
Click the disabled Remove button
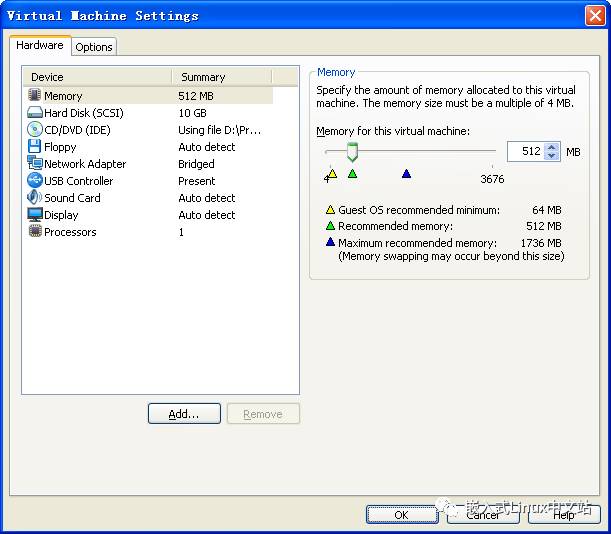tap(263, 414)
